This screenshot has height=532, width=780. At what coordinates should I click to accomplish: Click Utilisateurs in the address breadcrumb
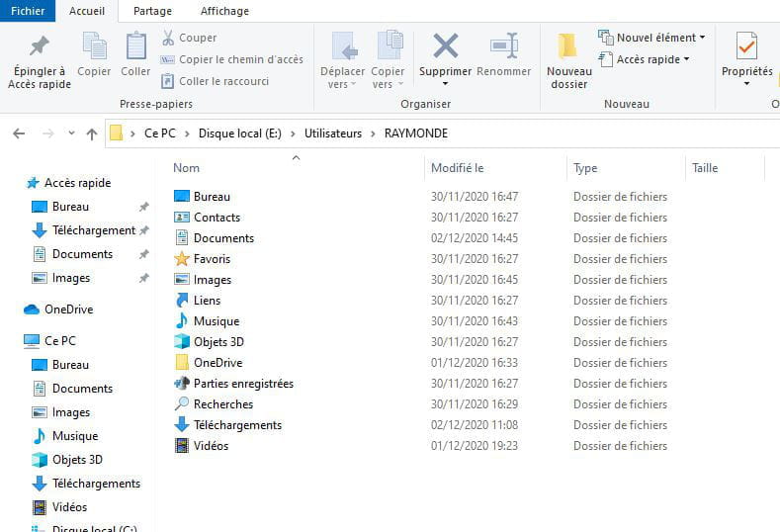pyautogui.click(x=332, y=133)
